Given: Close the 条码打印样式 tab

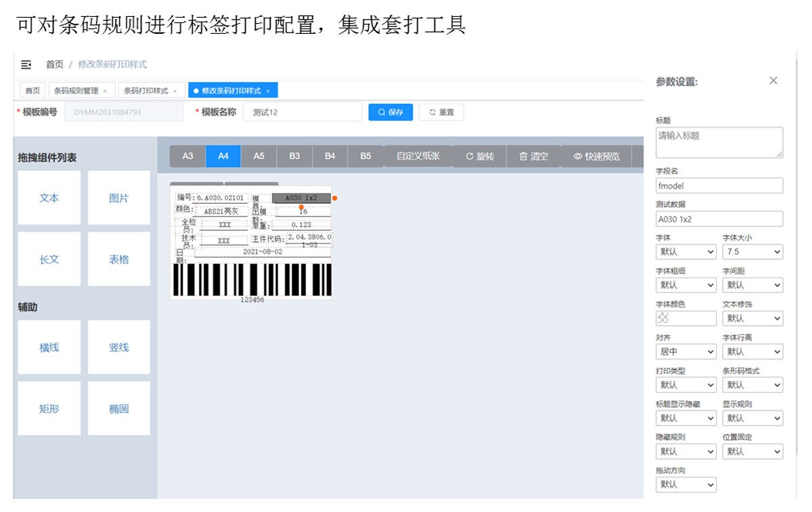Looking at the screenshot, I should [175, 91].
